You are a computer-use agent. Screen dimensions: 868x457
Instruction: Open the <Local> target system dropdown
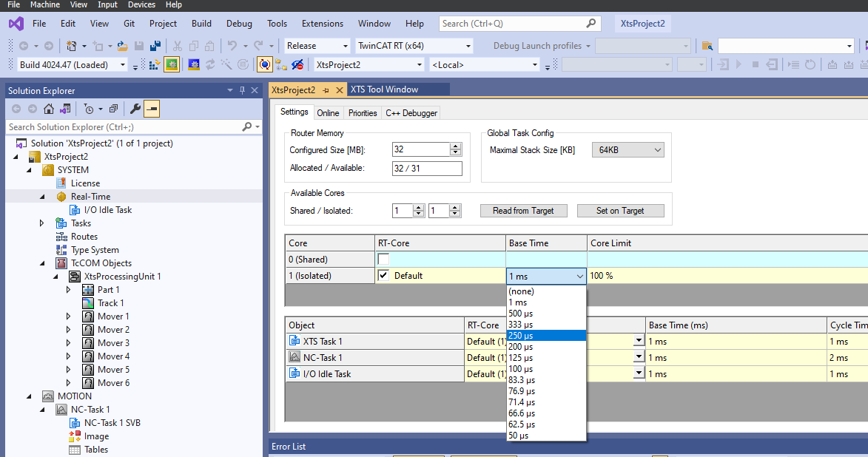pos(535,65)
